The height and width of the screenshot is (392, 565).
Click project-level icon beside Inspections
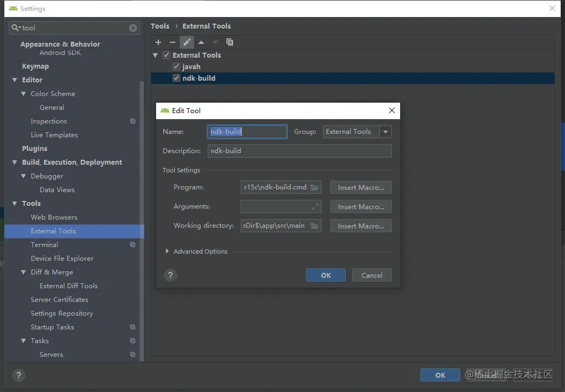click(132, 121)
